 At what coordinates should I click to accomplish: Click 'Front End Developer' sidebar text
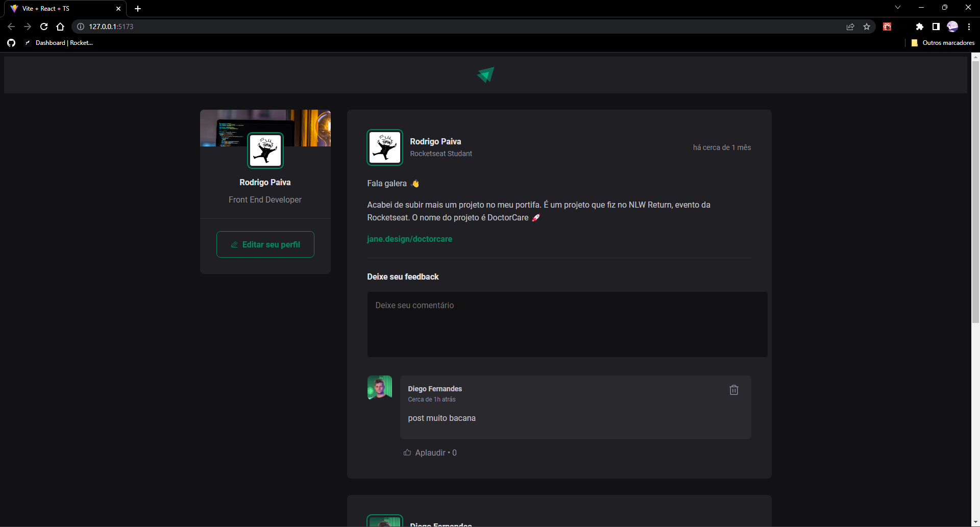tap(265, 199)
